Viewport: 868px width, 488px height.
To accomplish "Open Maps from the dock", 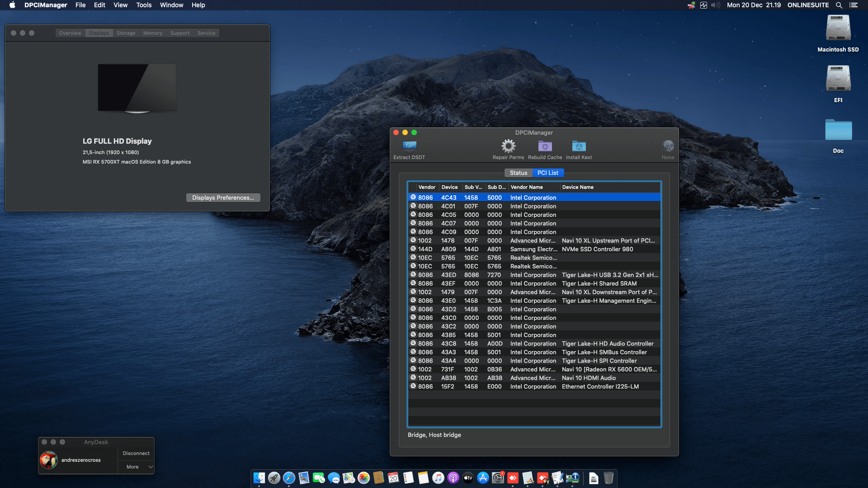I will pos(349,478).
